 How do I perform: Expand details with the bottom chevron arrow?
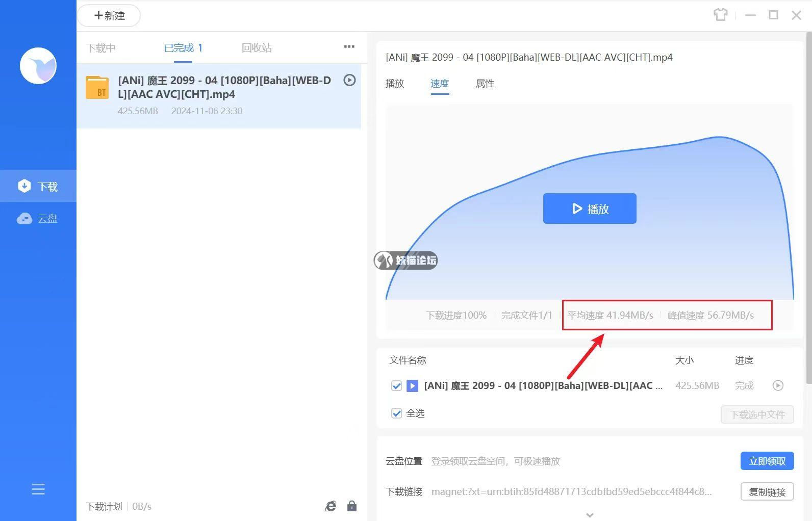coord(590,515)
